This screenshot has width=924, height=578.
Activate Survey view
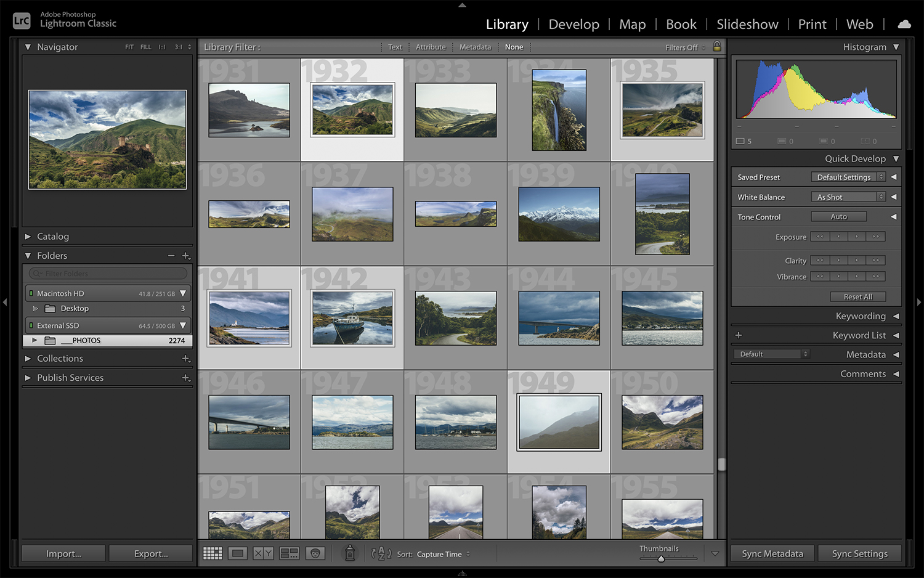[289, 553]
